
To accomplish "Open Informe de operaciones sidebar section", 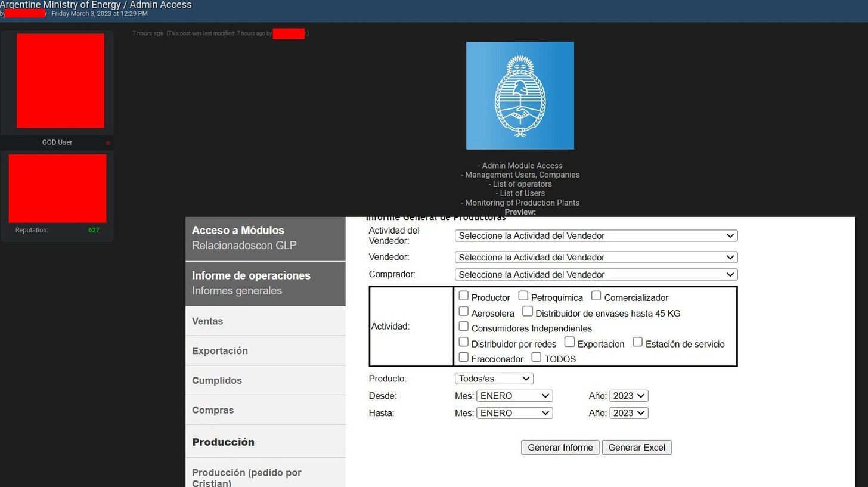I will click(265, 284).
